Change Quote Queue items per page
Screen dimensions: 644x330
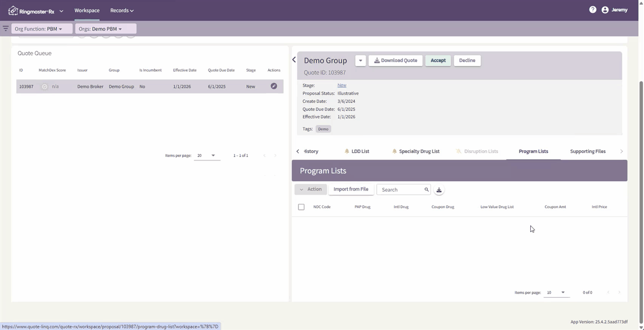[x=207, y=156]
